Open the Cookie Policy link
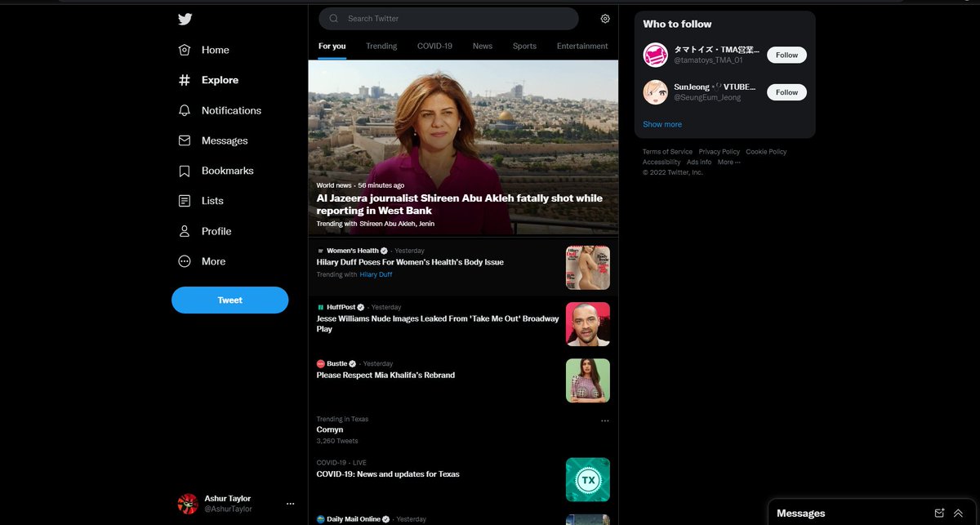 click(766, 152)
